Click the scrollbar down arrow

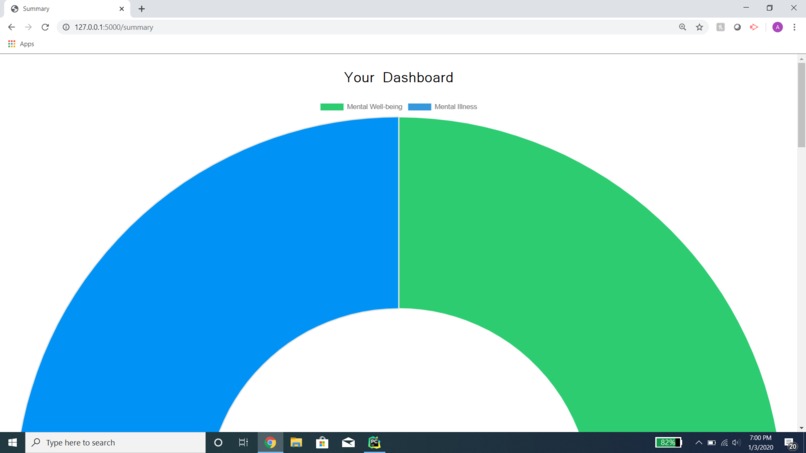801,428
